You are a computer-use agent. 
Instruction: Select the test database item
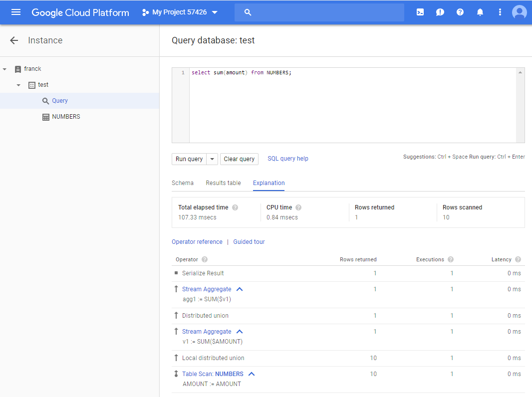[x=43, y=85]
